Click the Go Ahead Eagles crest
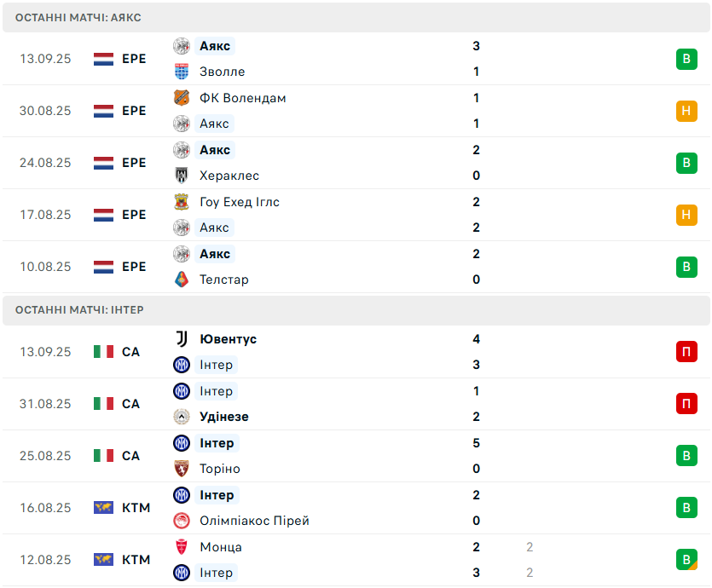This screenshot has height=588, width=712. (x=182, y=202)
